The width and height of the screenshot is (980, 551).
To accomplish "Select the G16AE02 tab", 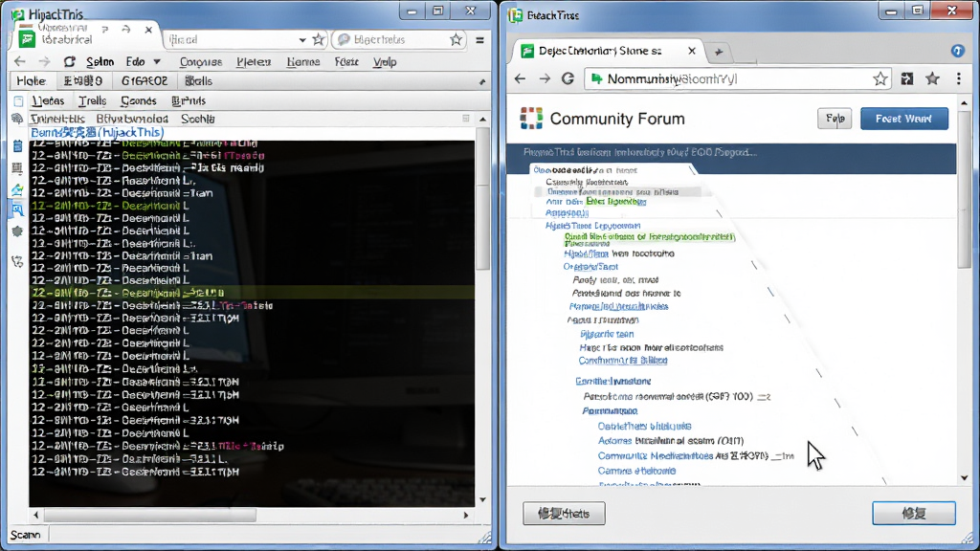I will pos(145,81).
